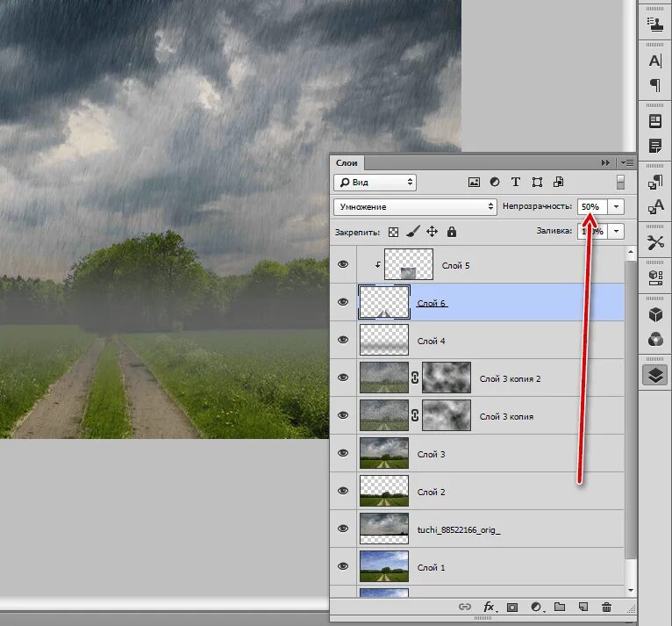Click mask link icon on Слой 3 копия 2

click(x=415, y=378)
